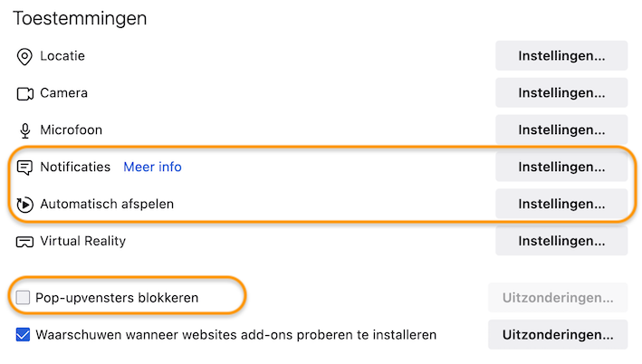This screenshot has width=642, height=364.
Task: Open Instellingen for Camera
Action: pos(561,92)
